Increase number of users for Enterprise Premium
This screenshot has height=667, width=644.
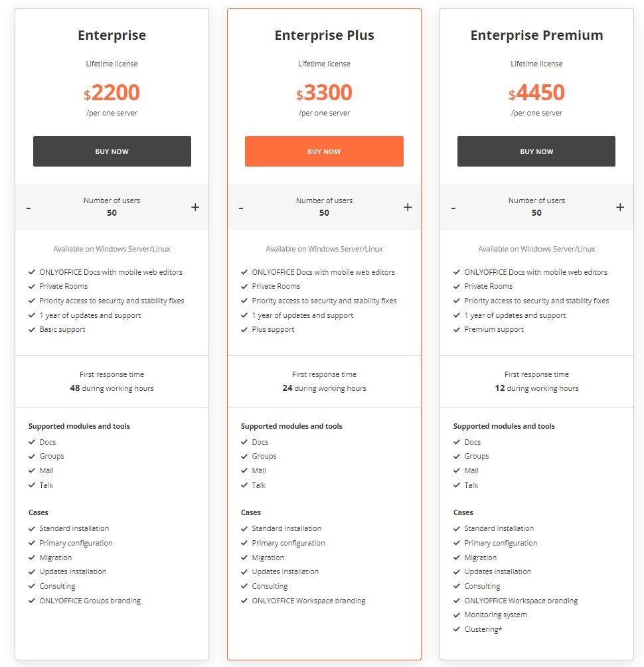tap(619, 207)
